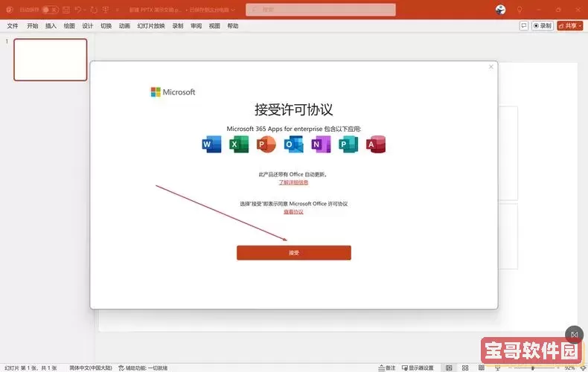This screenshot has height=372, width=588.
Task: Expand the Quick Access Toolbar customize arrow
Action: pyautogui.click(x=117, y=10)
